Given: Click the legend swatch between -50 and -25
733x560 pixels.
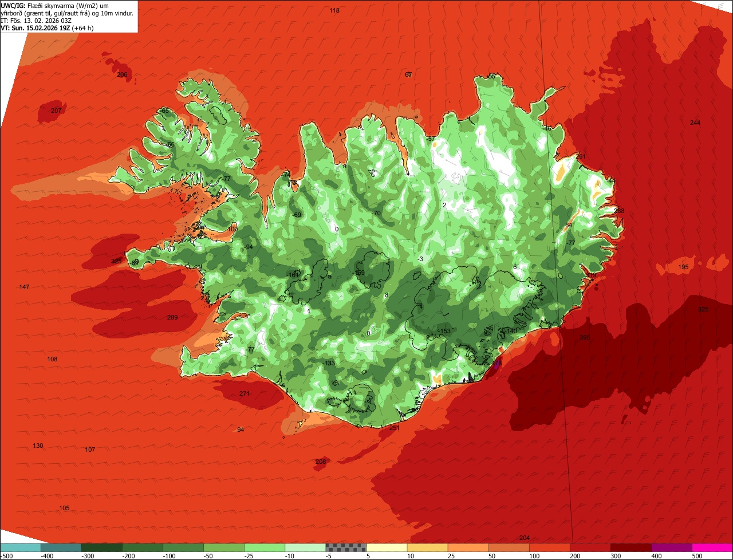Looking at the screenshot, I should 224,547.
